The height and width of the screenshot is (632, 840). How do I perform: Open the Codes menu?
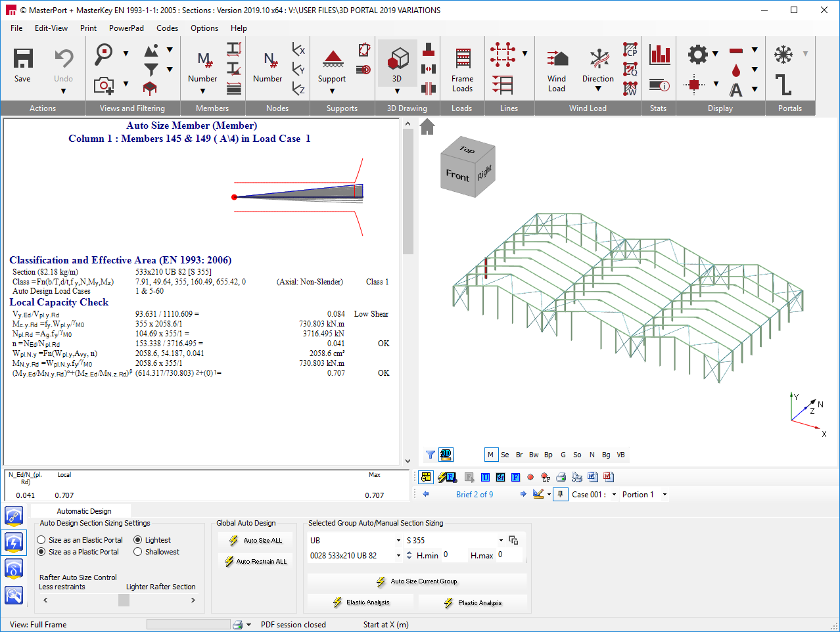(x=167, y=28)
